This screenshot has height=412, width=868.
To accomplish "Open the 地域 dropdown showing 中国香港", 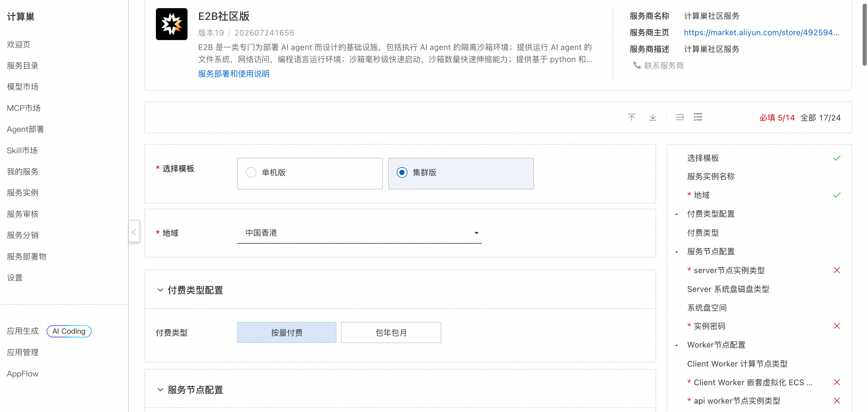I will 359,233.
